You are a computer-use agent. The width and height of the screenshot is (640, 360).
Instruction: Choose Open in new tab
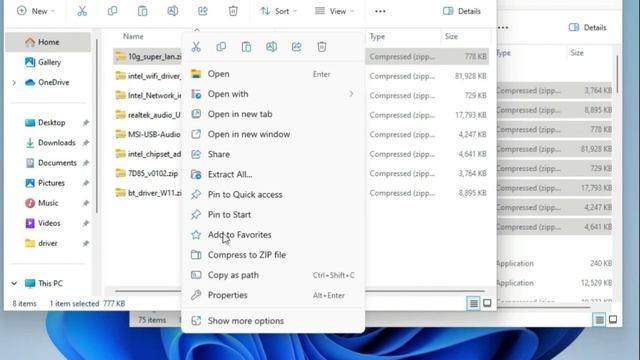point(273,114)
